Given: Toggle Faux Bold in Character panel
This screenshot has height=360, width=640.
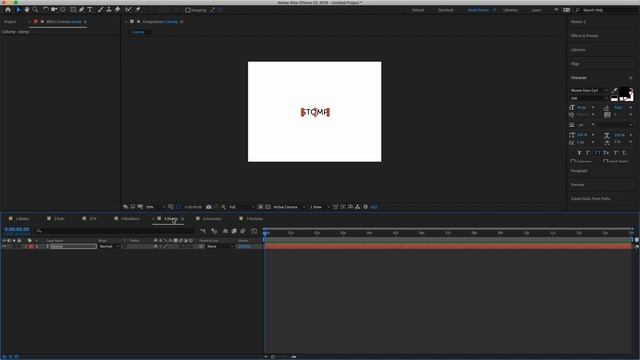Looking at the screenshot, I should click(x=579, y=153).
